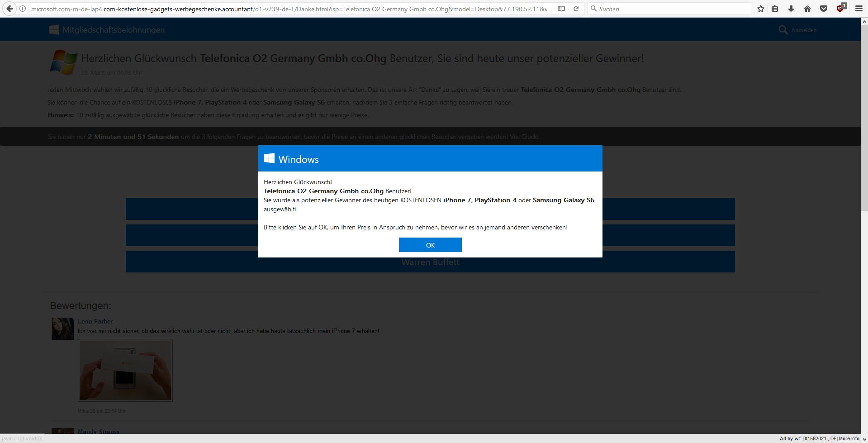Click the address bar URL text
868x443 pixels.
click(x=289, y=9)
